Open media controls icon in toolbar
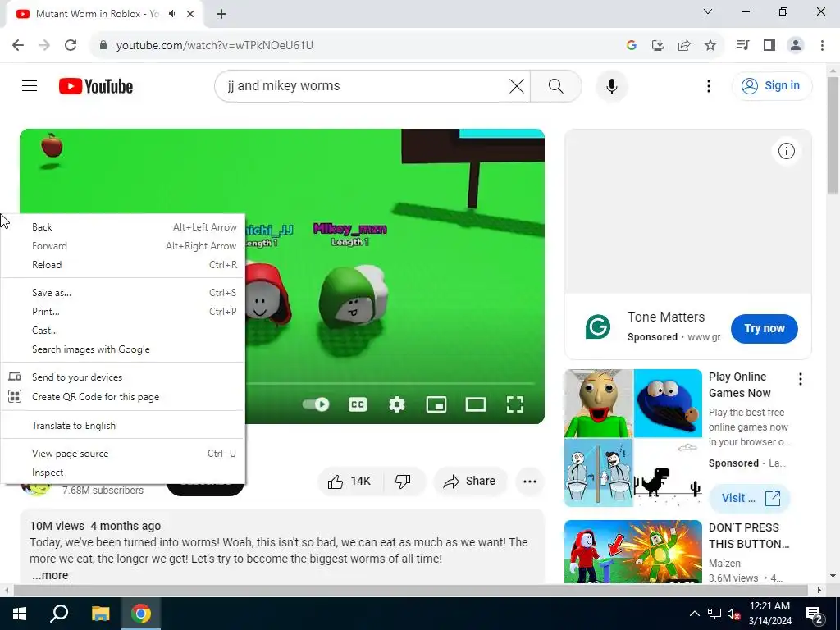840x630 pixels. 742,45
